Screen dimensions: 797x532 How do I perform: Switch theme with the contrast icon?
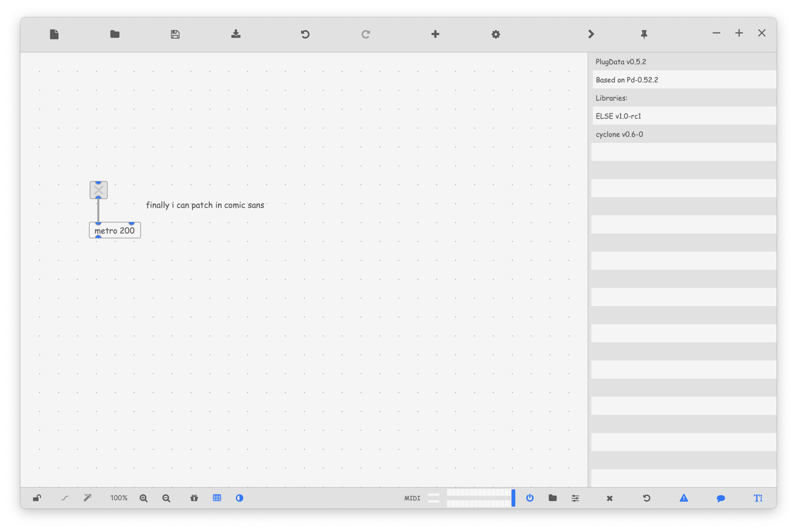click(x=240, y=498)
